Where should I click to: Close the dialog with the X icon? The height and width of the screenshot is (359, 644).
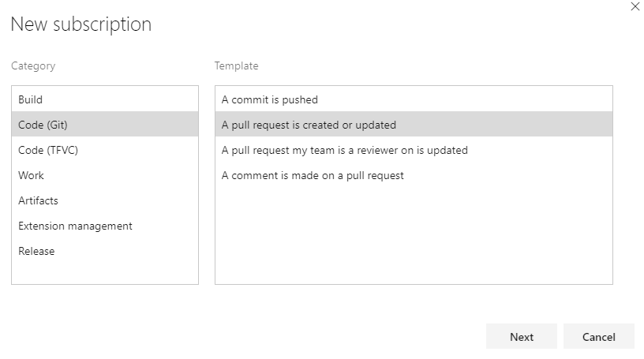coord(635,6)
